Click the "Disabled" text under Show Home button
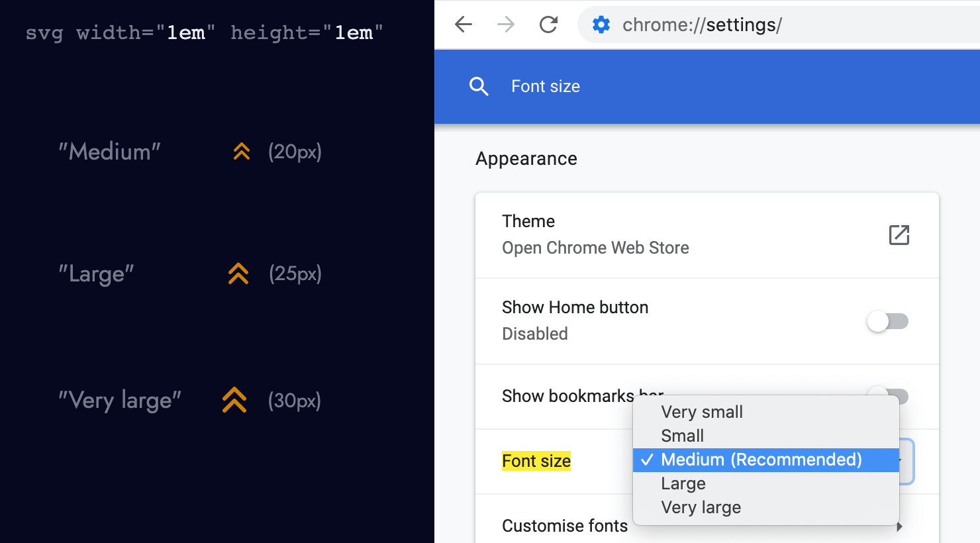This screenshot has width=980, height=543. [535, 334]
